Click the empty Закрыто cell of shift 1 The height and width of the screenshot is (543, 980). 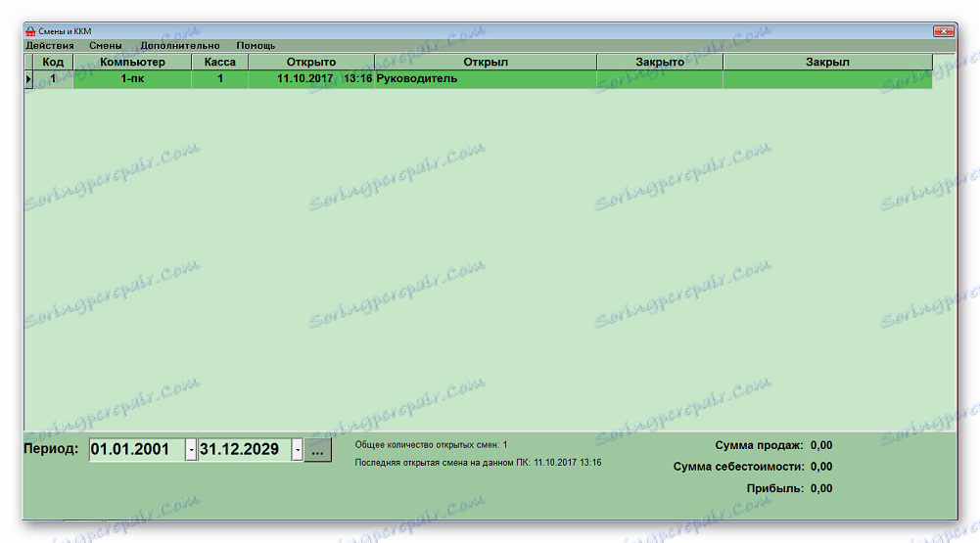tap(660, 78)
